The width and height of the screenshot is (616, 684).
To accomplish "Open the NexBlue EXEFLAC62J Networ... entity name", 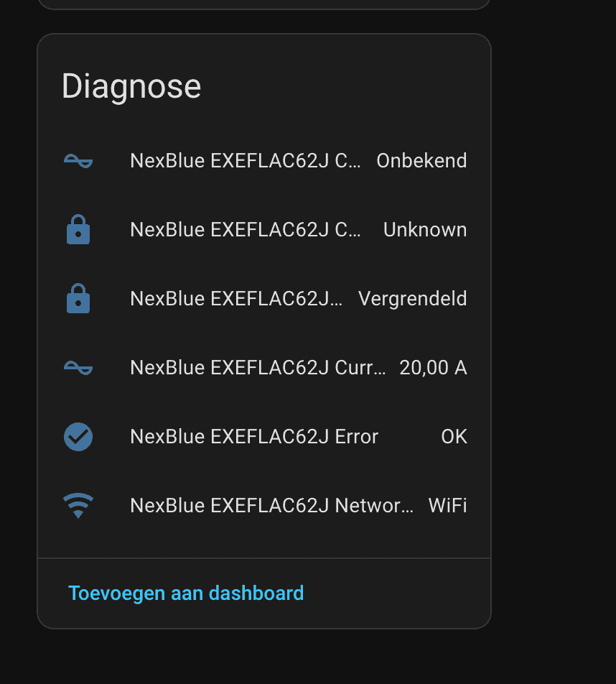I will (271, 506).
